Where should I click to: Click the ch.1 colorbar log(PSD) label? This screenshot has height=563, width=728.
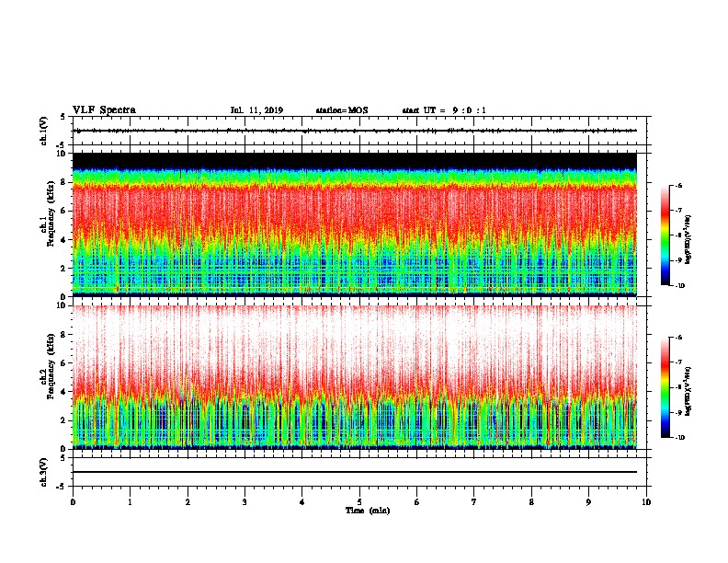(x=688, y=239)
